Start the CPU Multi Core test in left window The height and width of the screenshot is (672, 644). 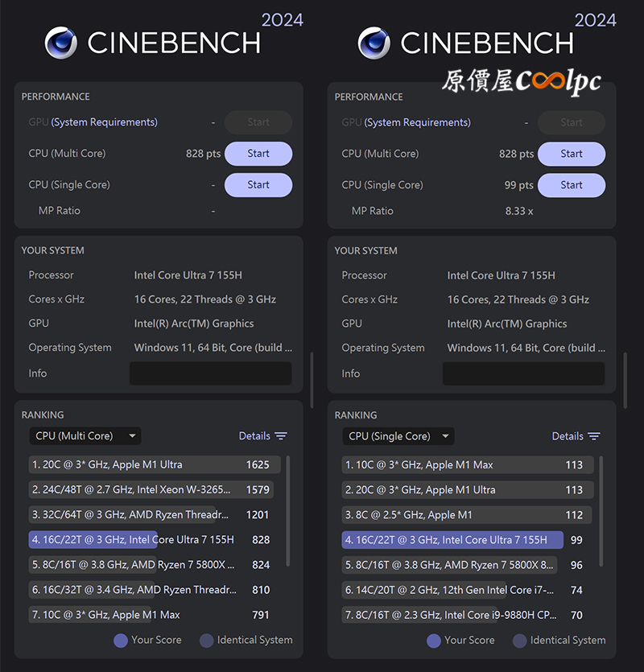pos(258,154)
